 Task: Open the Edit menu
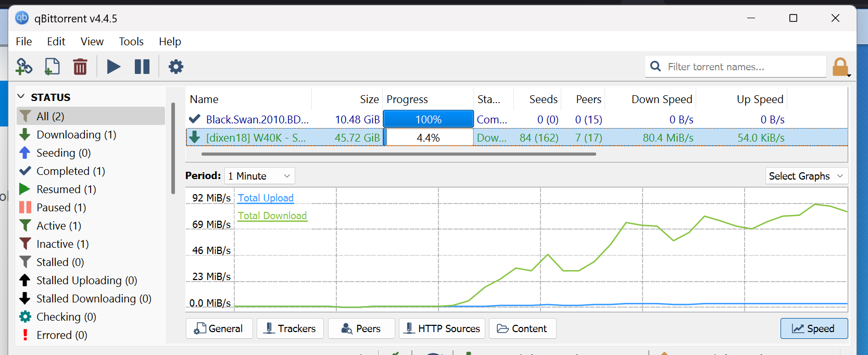[56, 41]
